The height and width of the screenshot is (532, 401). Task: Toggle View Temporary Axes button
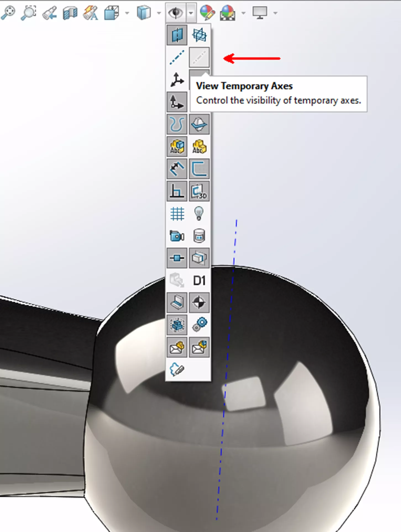pos(199,57)
